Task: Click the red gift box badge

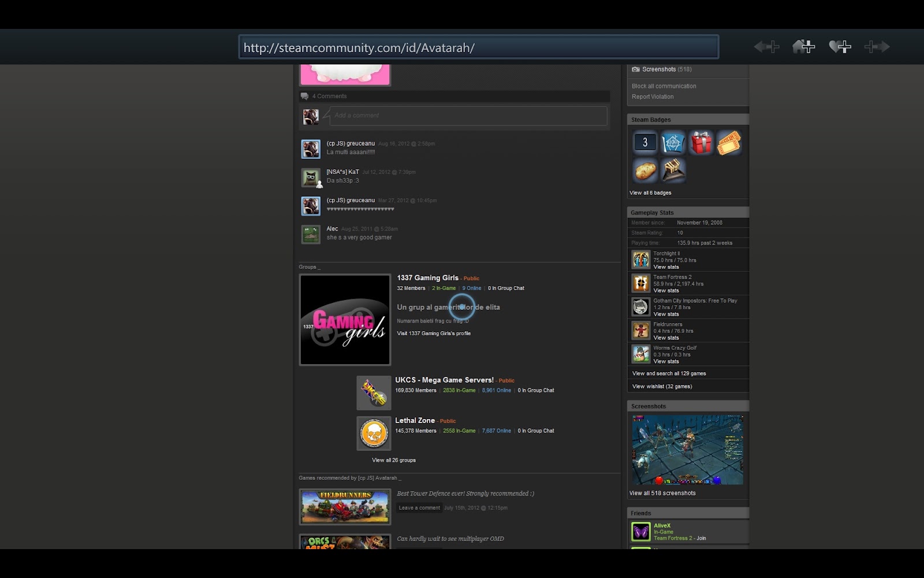Action: pyautogui.click(x=701, y=142)
